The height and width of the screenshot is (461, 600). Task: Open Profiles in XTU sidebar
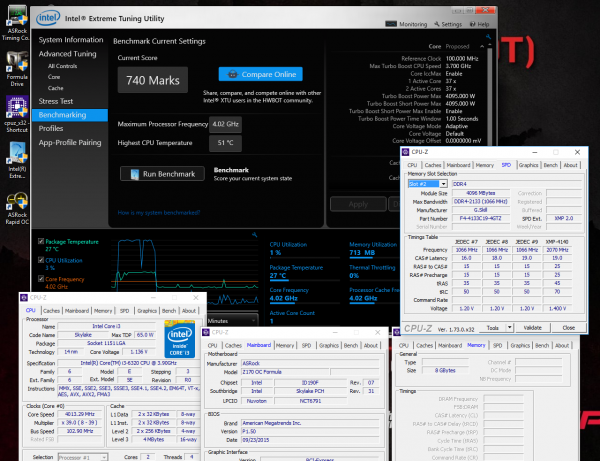(x=51, y=129)
